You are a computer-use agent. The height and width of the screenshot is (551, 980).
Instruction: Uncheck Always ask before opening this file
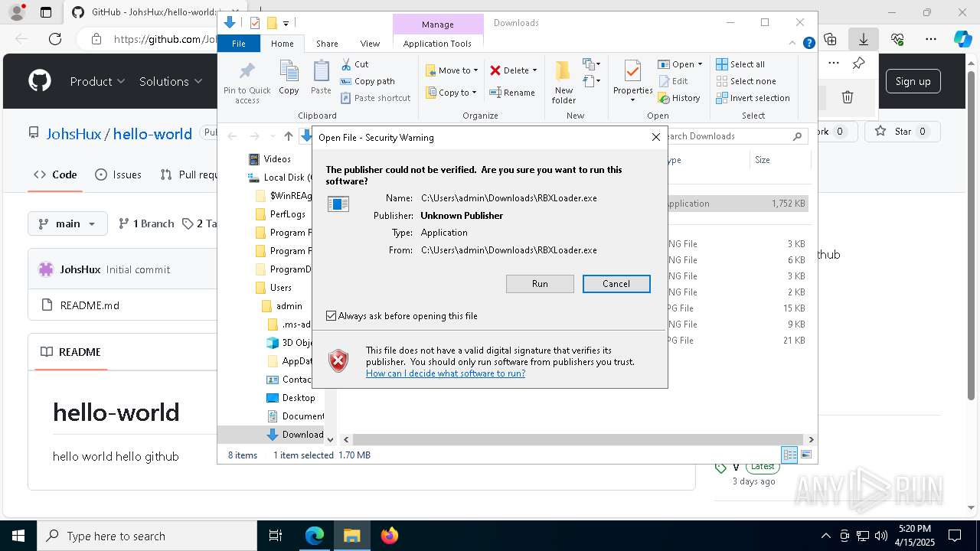click(x=331, y=316)
